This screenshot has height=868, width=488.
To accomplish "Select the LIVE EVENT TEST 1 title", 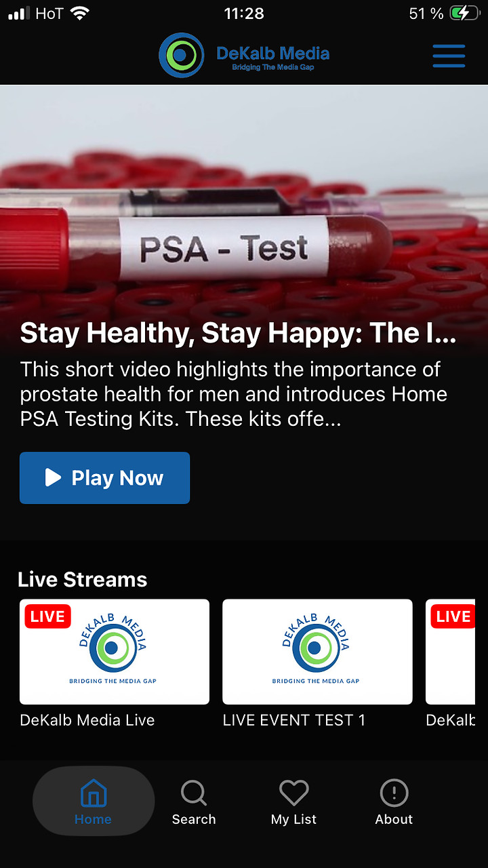I will (294, 720).
